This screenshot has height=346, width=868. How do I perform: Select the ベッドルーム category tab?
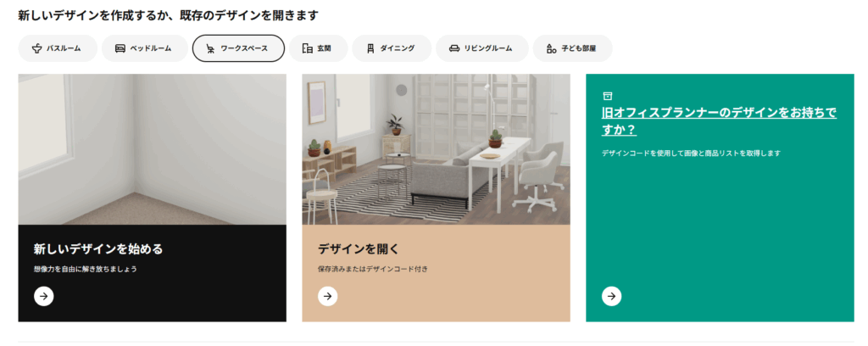142,48
